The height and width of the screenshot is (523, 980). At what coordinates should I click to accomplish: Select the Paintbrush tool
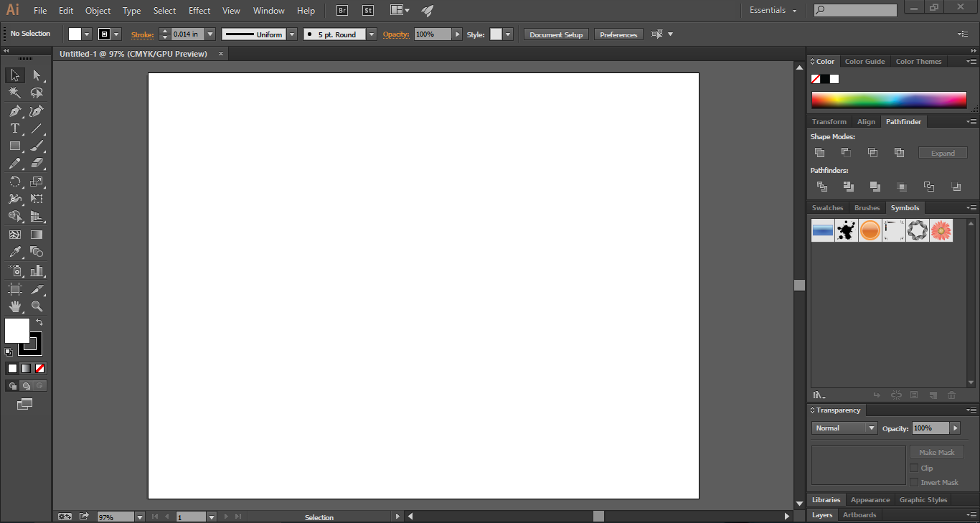coord(37,146)
